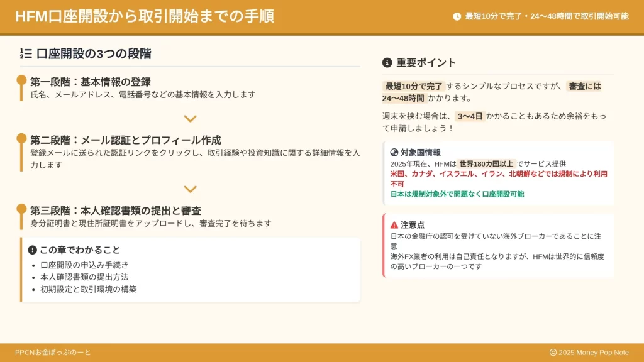
Task: Click the heading 重要ポイント
Action: 426,62
